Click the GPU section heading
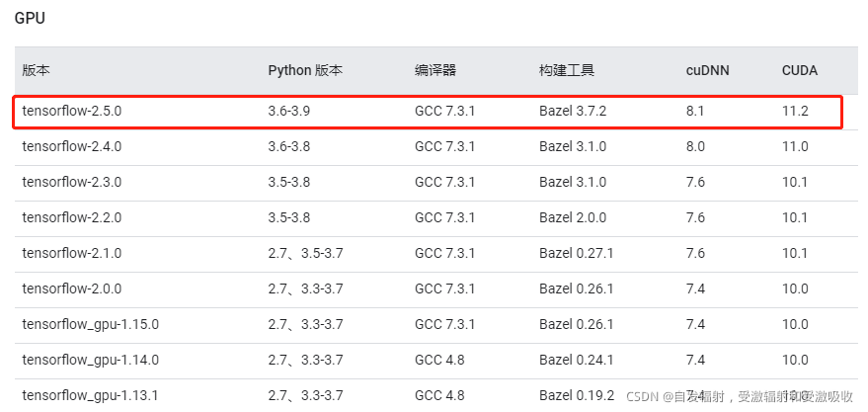 click(30, 18)
